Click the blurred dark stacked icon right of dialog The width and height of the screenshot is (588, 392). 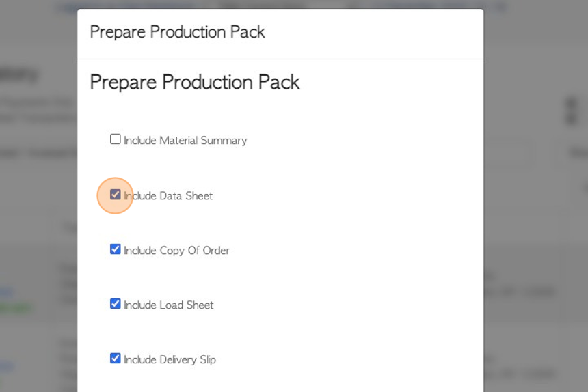572,111
